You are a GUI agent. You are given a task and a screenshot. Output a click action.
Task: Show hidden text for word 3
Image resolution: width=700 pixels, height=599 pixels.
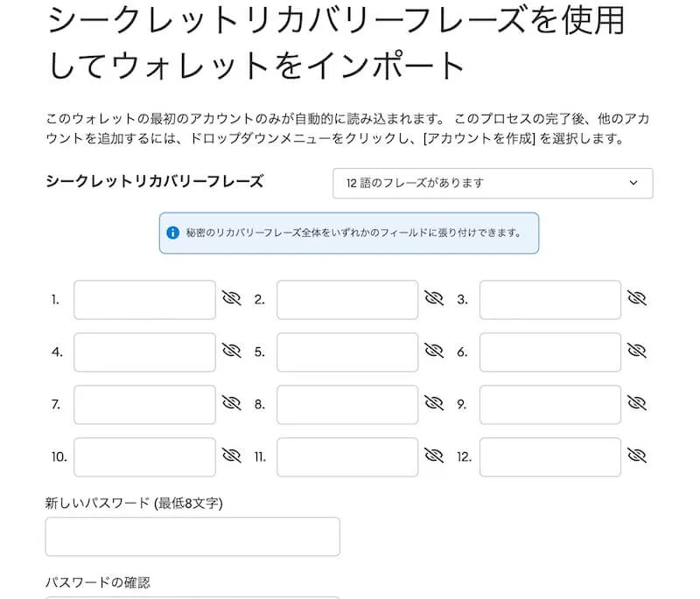coord(638,299)
